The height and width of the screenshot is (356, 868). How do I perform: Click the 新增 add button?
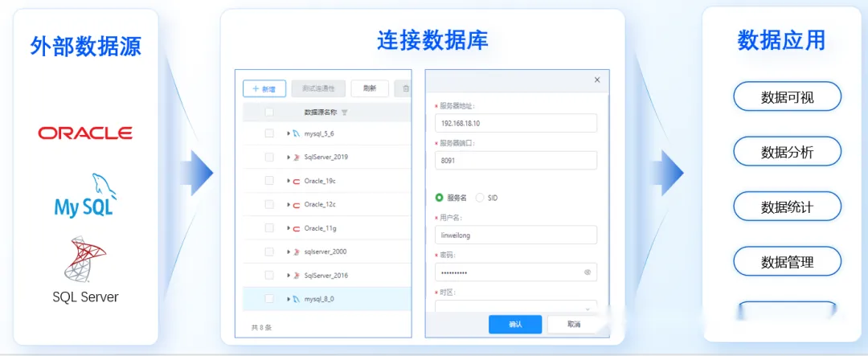[x=264, y=88]
